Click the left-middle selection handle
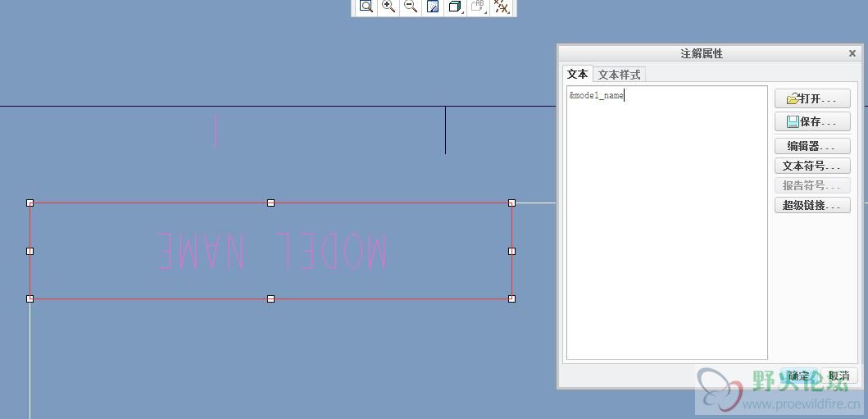This screenshot has height=419, width=868. click(30, 251)
